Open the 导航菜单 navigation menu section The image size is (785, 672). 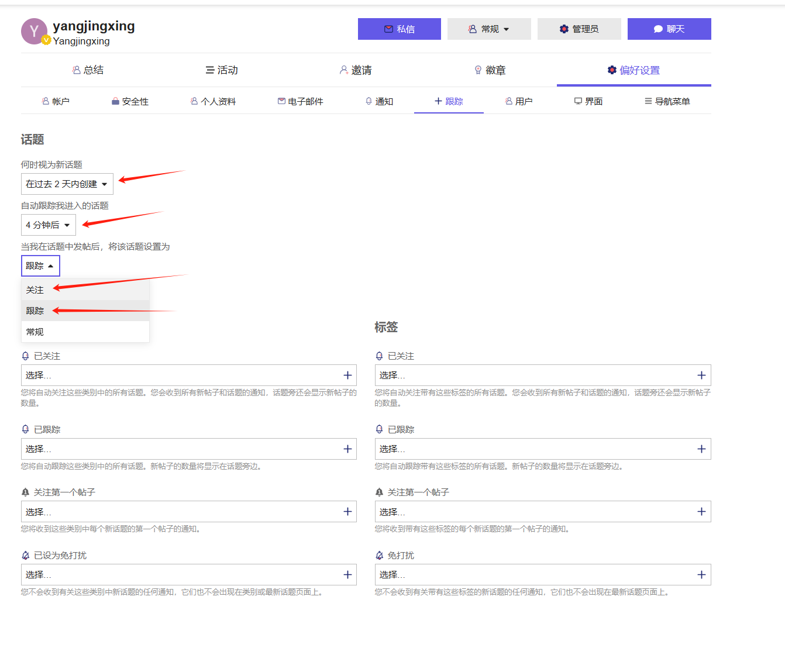[x=667, y=101]
